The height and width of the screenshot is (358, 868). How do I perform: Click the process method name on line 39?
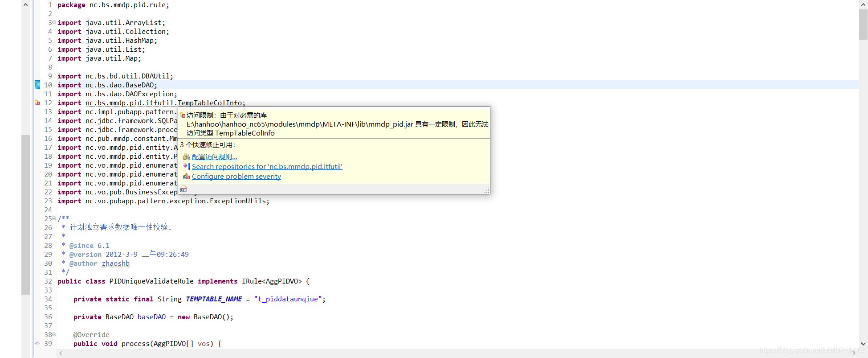point(135,344)
